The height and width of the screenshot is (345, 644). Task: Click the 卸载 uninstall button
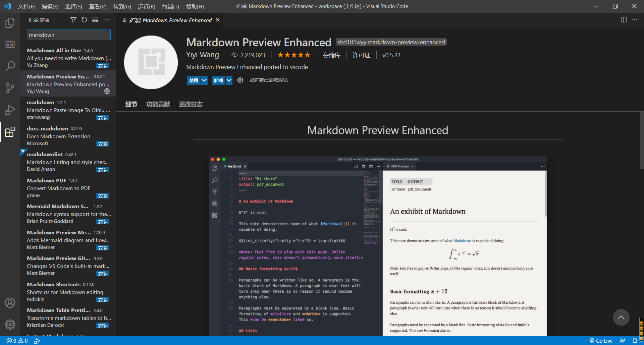click(218, 80)
